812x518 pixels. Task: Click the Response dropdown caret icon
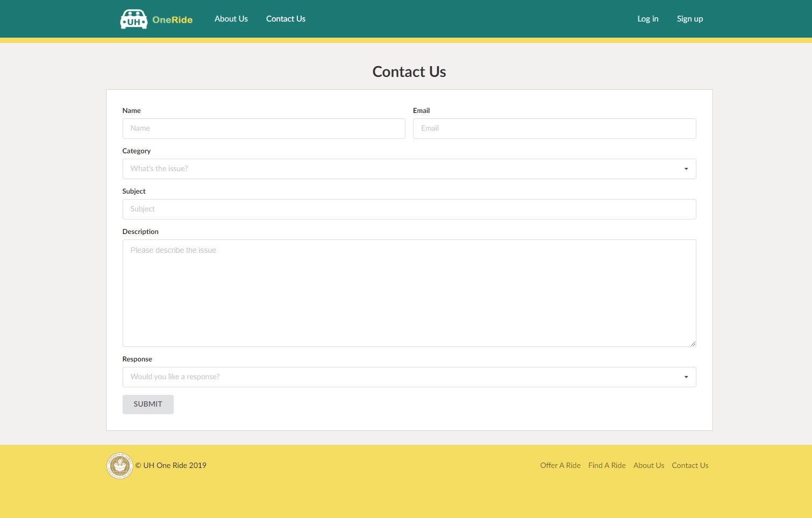click(x=686, y=377)
